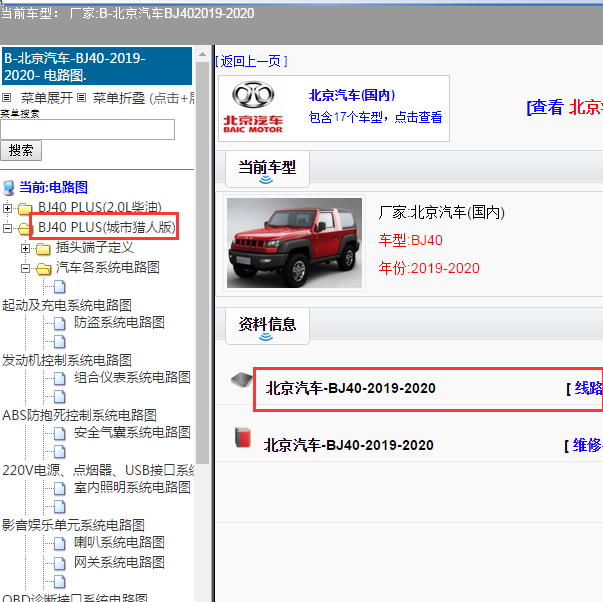The width and height of the screenshot is (603, 602).
Task: Open 防盗系统电路图
Action: [x=119, y=322]
